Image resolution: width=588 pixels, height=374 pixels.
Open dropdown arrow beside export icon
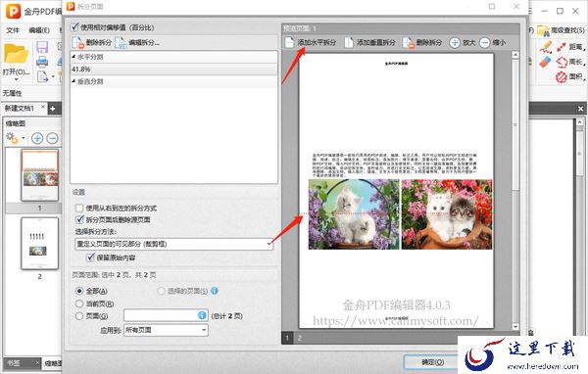point(53,76)
